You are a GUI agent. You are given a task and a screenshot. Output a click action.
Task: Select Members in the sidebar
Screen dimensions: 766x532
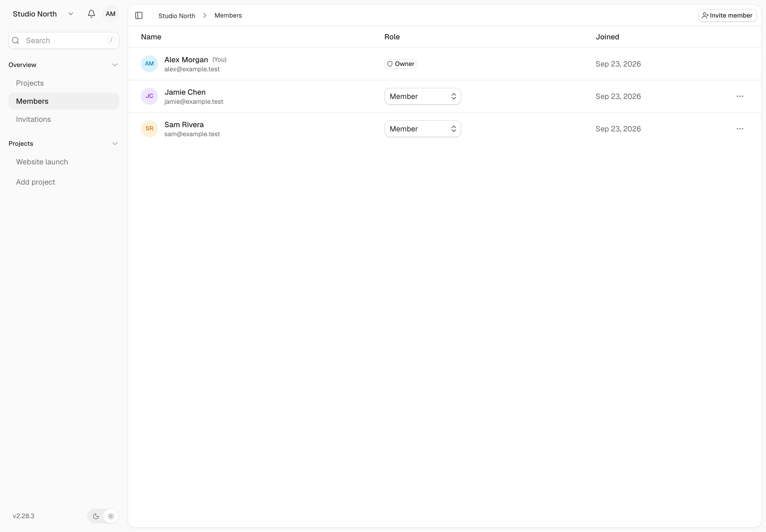click(x=64, y=101)
